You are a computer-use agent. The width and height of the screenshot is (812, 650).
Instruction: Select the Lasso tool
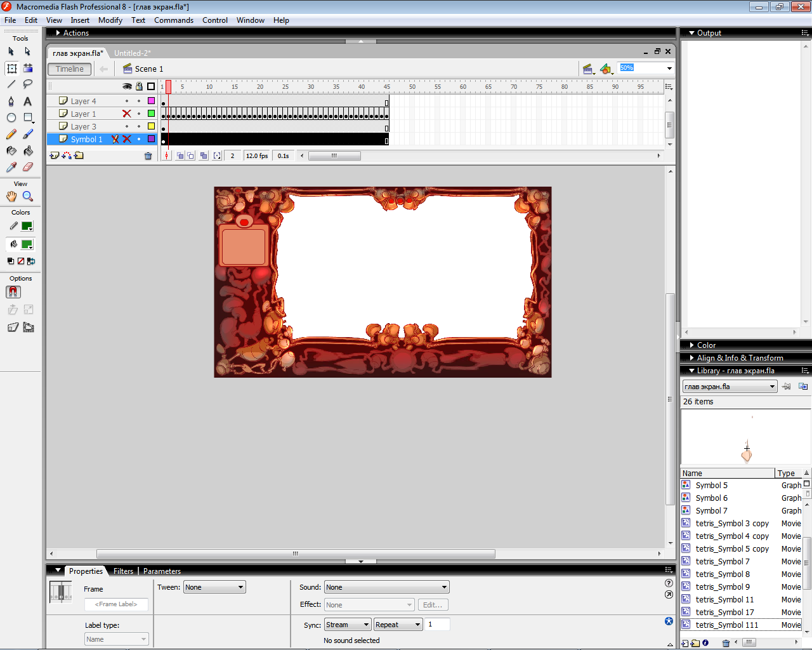click(x=27, y=84)
